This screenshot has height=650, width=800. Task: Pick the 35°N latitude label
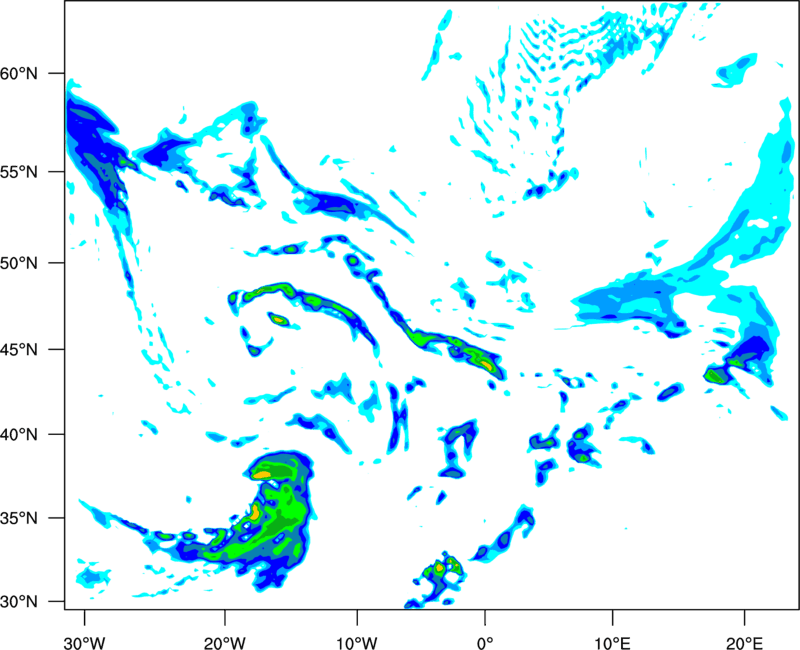point(19,518)
